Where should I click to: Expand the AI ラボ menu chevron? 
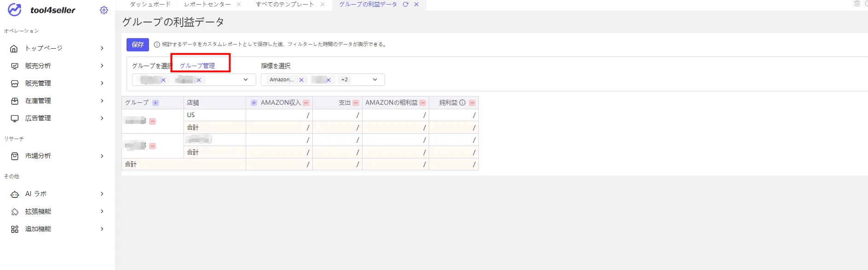(102, 194)
